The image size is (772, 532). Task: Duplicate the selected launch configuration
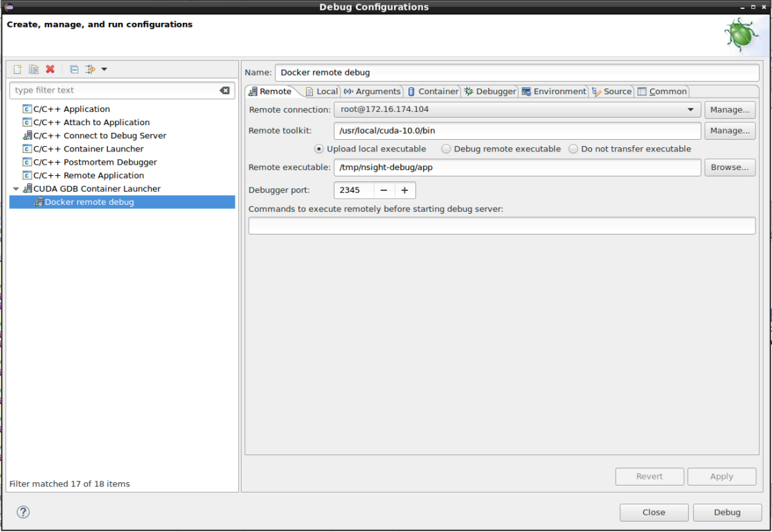(33, 69)
